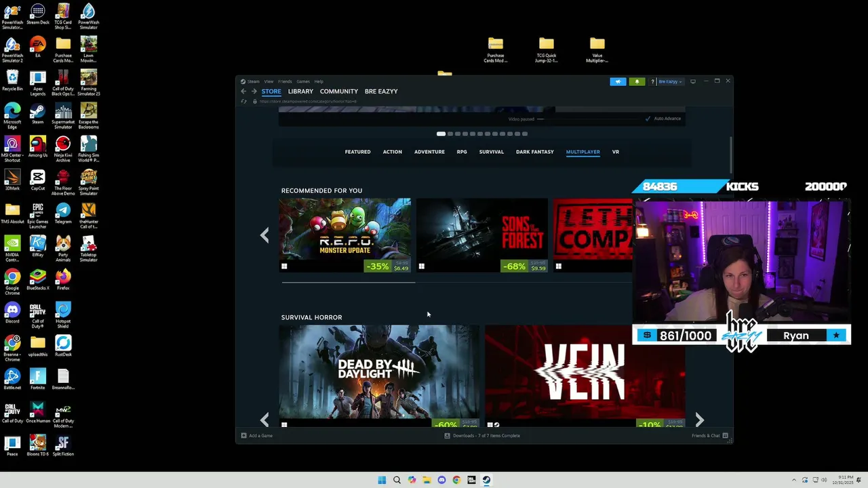Select the FEATURED category tab

tap(357, 152)
